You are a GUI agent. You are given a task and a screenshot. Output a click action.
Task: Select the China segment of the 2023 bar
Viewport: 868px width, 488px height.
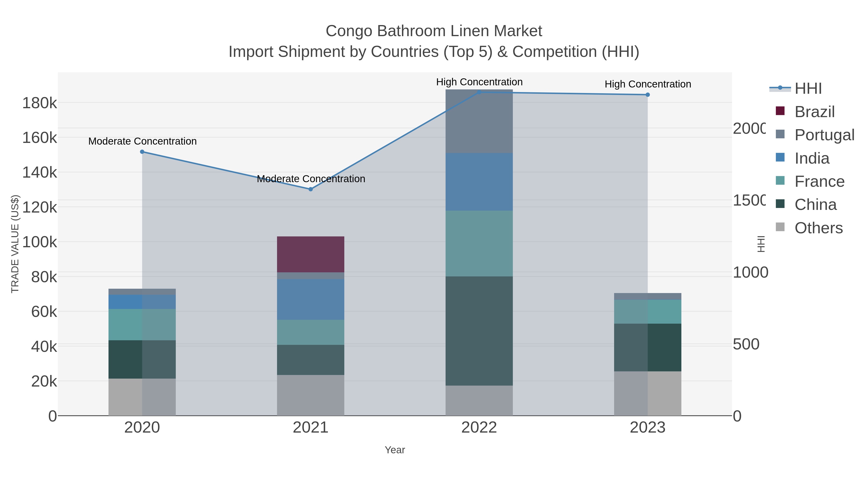(x=648, y=348)
